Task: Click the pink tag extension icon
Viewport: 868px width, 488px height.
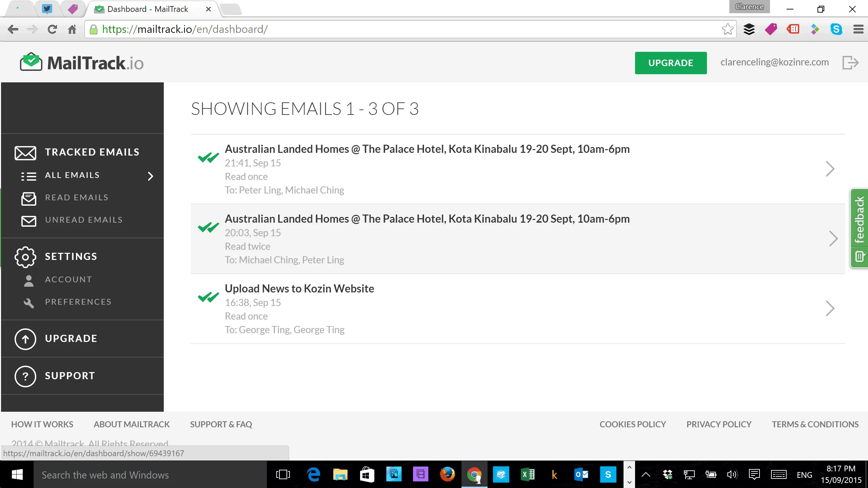Action: click(771, 29)
